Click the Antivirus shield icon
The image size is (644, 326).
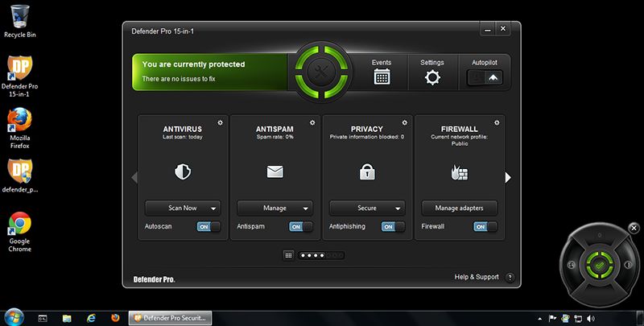point(183,172)
